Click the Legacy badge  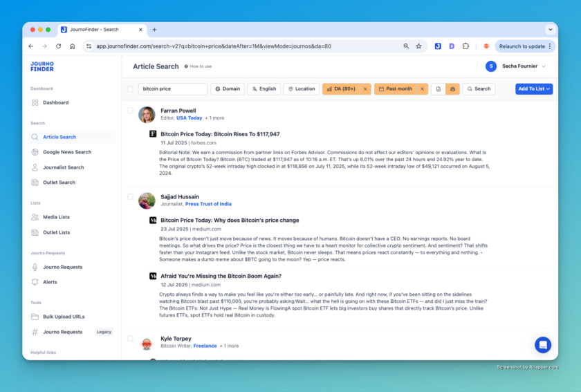coord(104,332)
